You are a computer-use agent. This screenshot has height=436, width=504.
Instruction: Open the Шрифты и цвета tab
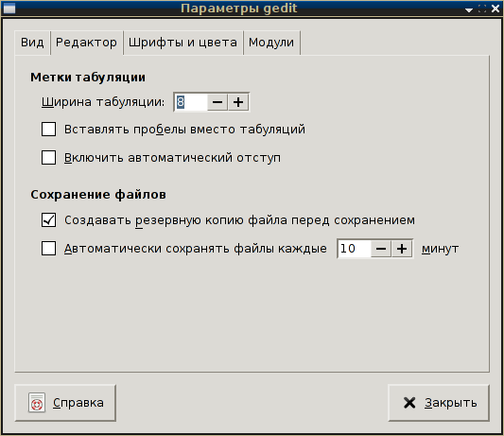(182, 43)
